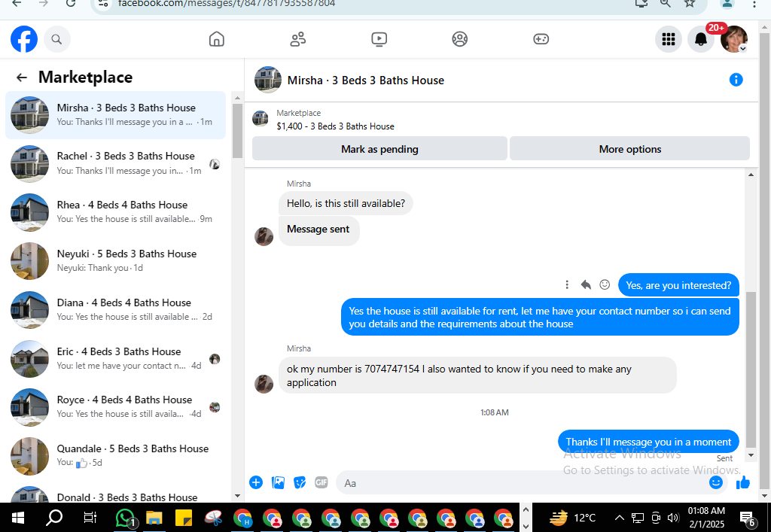Click the house thumbnail in chat header

[268, 80]
